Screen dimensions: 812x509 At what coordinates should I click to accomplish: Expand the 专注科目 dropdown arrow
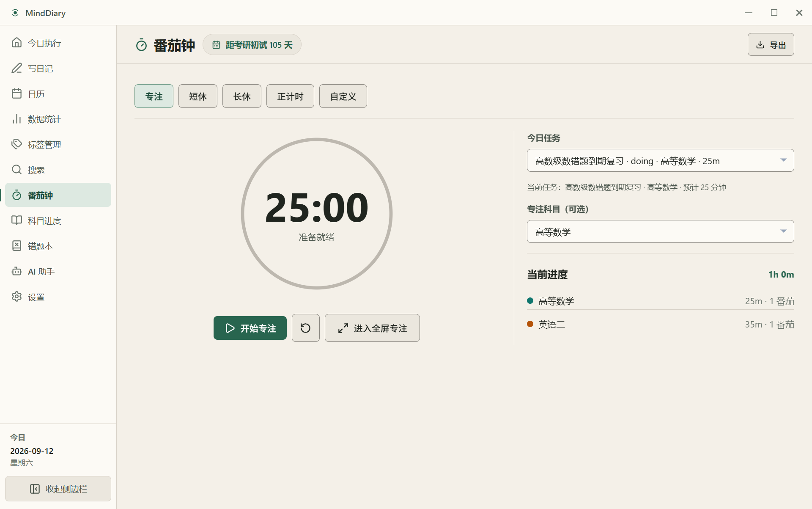[x=783, y=231]
